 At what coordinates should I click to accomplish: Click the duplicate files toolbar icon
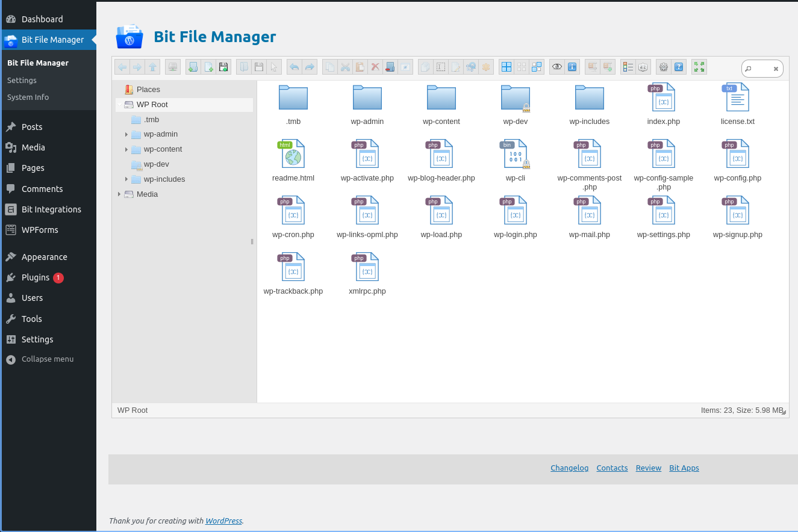(426, 67)
